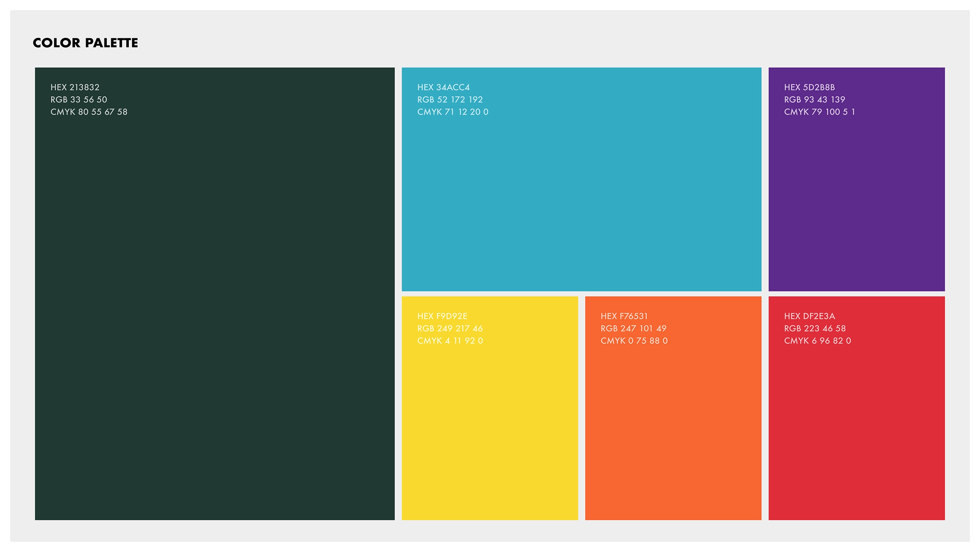Select the teal blue color swatch

click(581, 179)
